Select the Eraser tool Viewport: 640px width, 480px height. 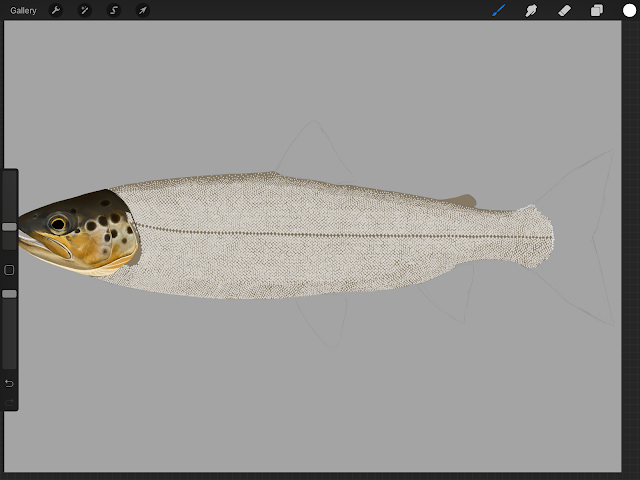tap(564, 10)
